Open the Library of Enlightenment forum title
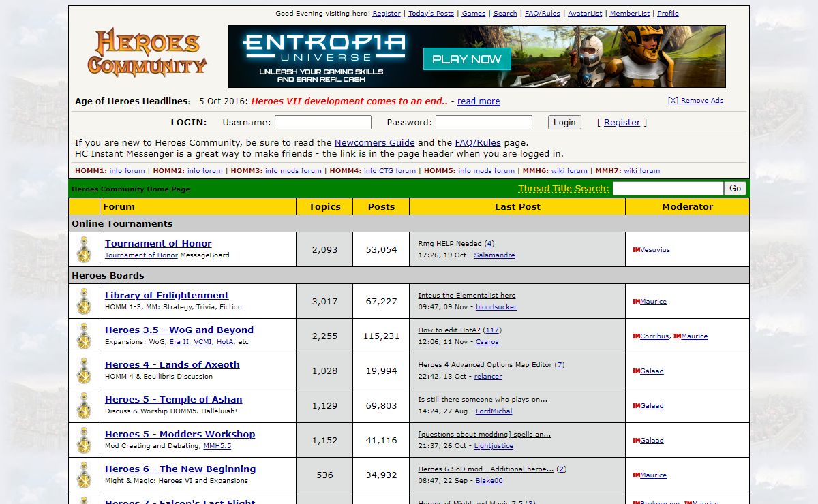This screenshot has height=504, width=818. 167,296
